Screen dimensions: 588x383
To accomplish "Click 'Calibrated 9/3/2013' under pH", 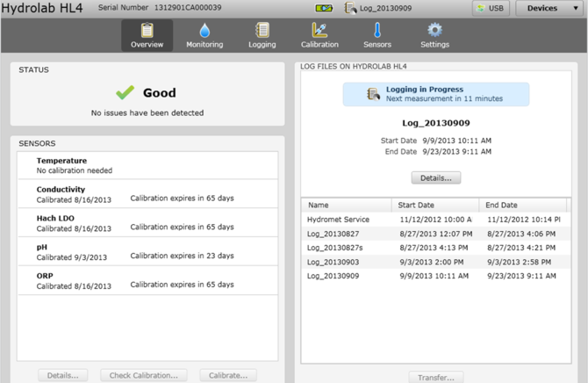I will [72, 257].
